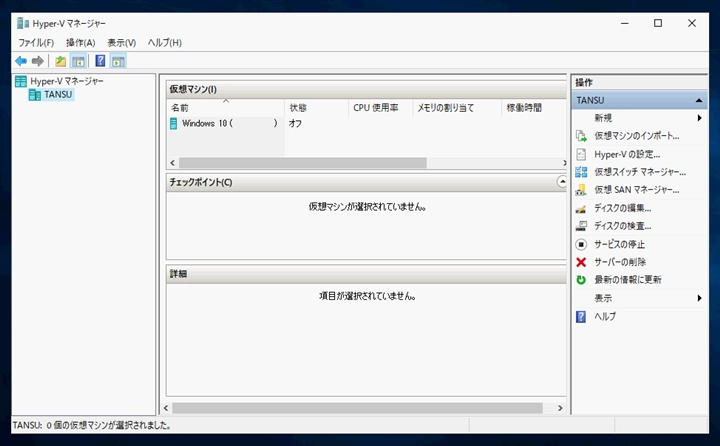This screenshot has width=720, height=446.
Task: Open the 表示(V) menu
Action: click(x=122, y=43)
